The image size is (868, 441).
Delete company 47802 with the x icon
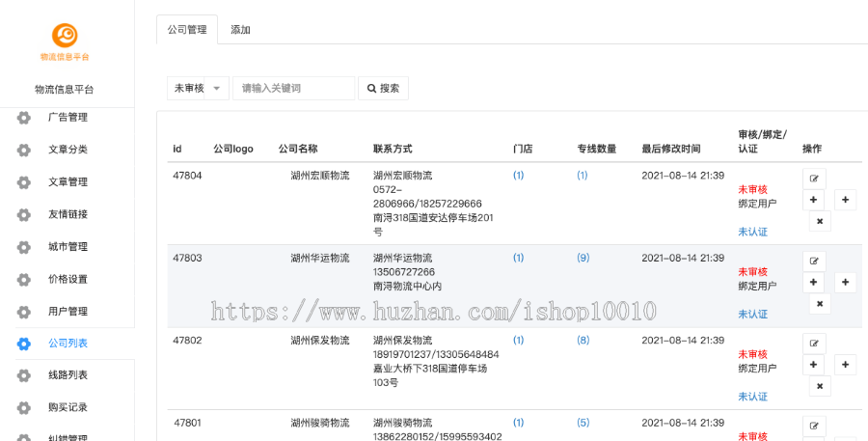(820, 386)
